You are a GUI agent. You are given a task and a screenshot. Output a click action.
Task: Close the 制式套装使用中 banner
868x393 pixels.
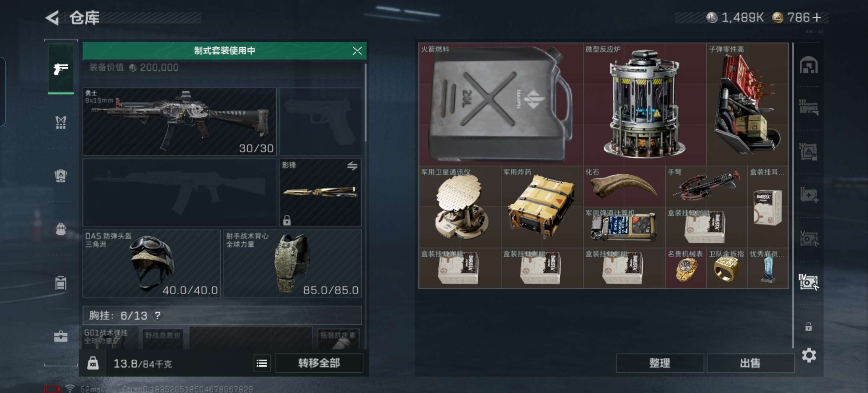click(x=357, y=51)
